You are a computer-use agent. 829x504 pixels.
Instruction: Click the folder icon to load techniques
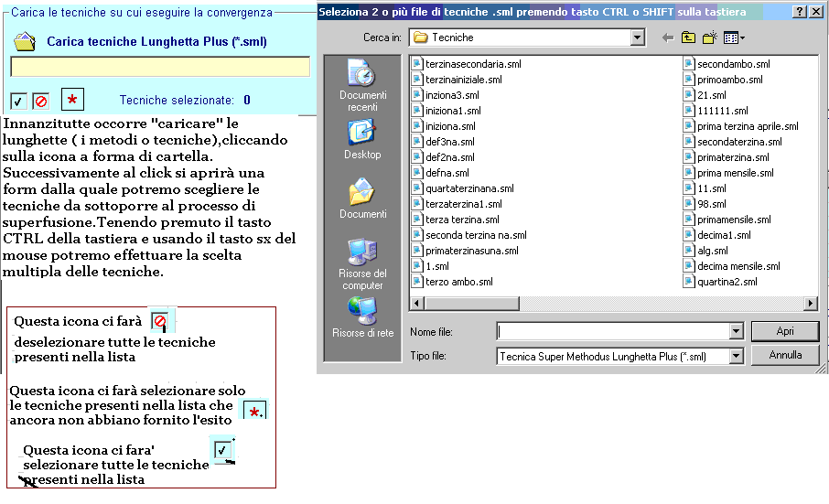click(x=25, y=42)
